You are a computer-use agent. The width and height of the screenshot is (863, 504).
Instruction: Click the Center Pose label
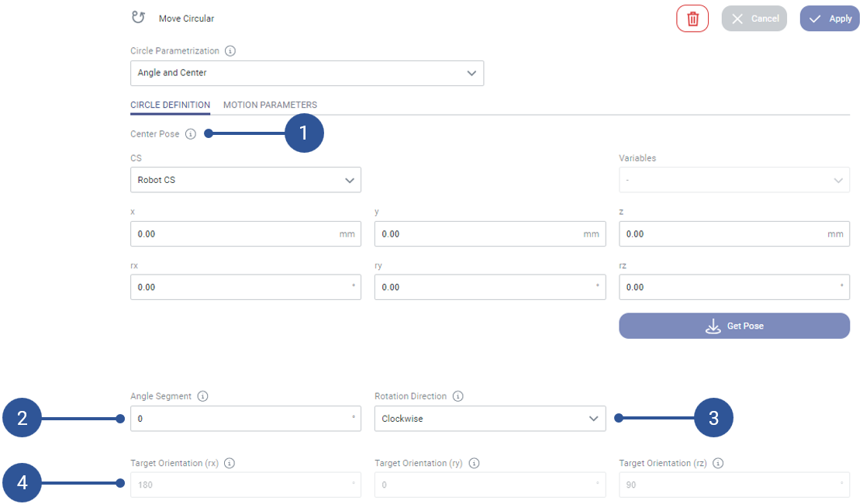pyautogui.click(x=154, y=133)
